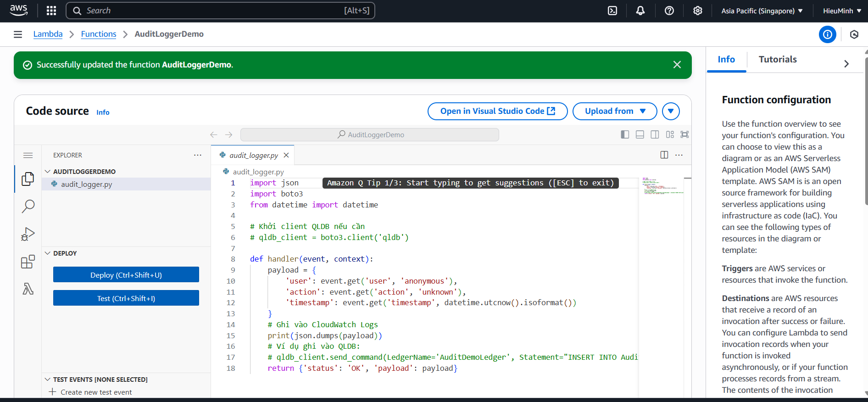Open the notifications bell

click(640, 11)
